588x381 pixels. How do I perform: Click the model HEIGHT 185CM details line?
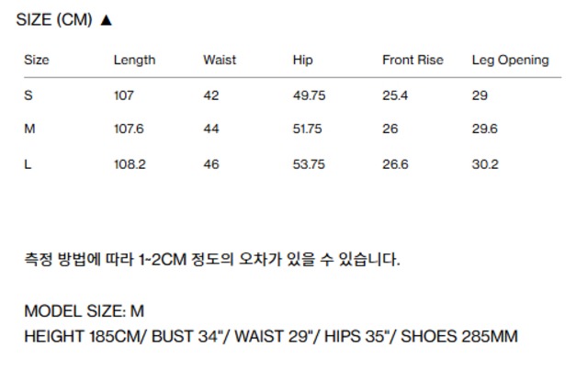point(271,336)
